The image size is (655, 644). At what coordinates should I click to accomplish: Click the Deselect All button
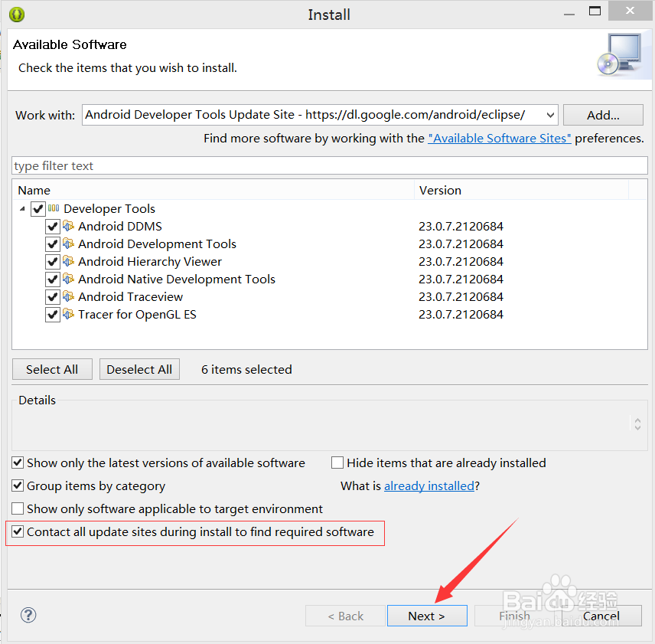point(139,369)
